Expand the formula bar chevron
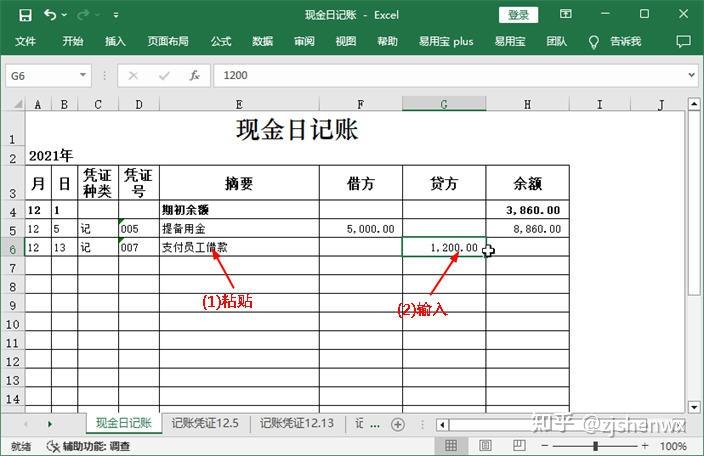 point(691,75)
